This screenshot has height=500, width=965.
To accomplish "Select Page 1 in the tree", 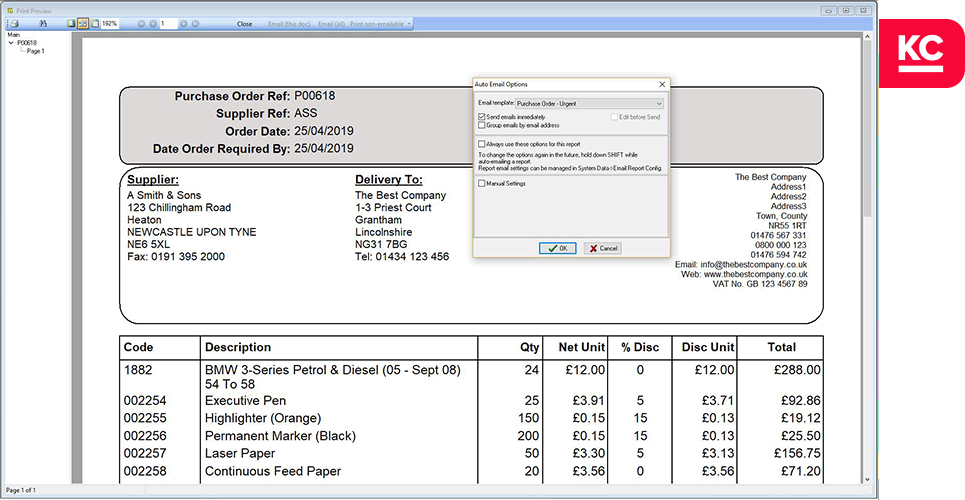I will click(36, 51).
